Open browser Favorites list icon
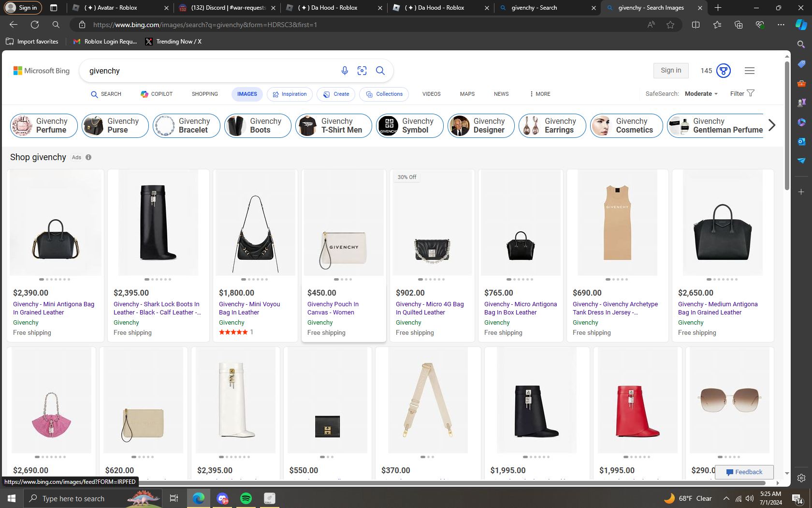Screen dimensions: 812x508 click(717, 25)
